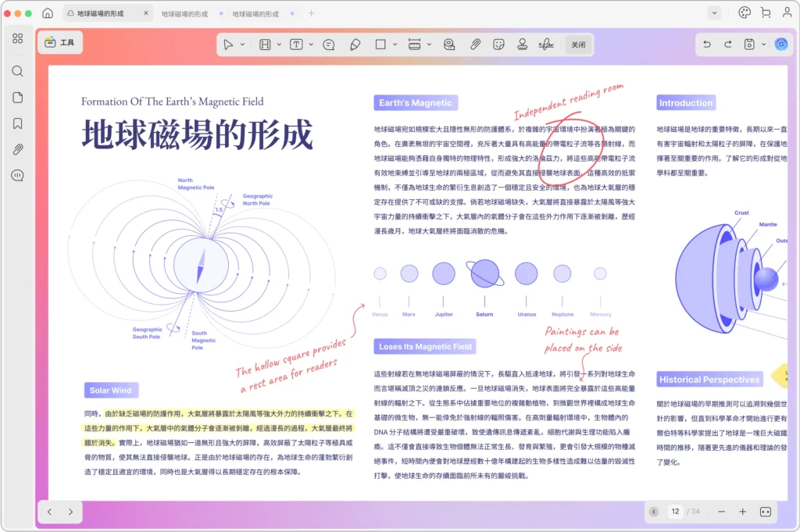This screenshot has width=800, height=532.
Task: Click the paperclip attachment tool
Action: (474, 44)
